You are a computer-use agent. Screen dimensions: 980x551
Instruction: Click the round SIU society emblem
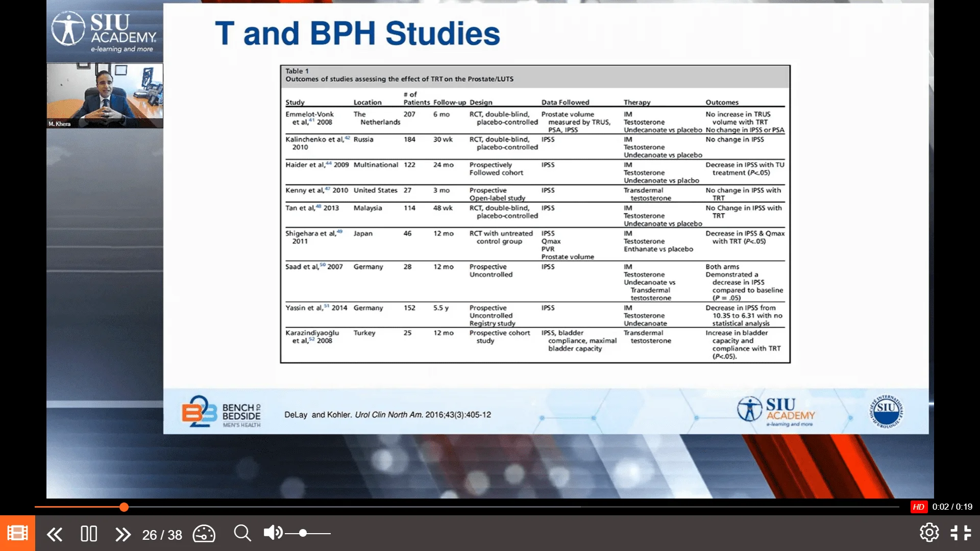pos(887,411)
